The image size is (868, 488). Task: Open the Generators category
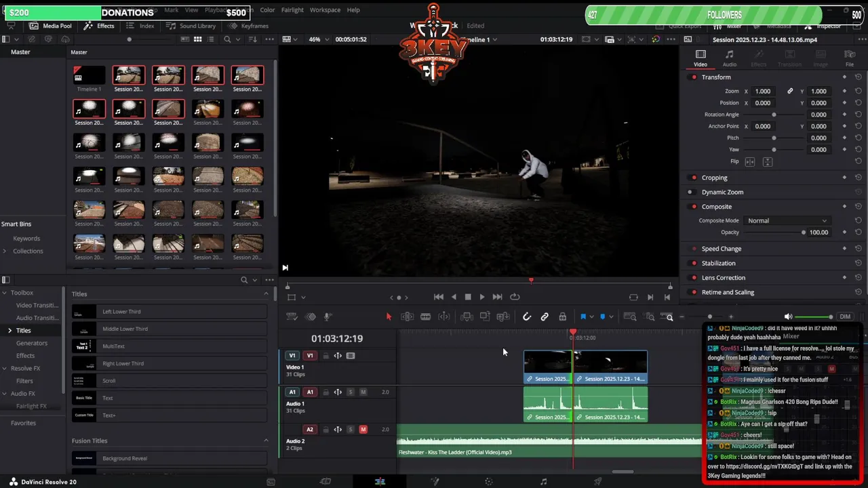(x=32, y=343)
